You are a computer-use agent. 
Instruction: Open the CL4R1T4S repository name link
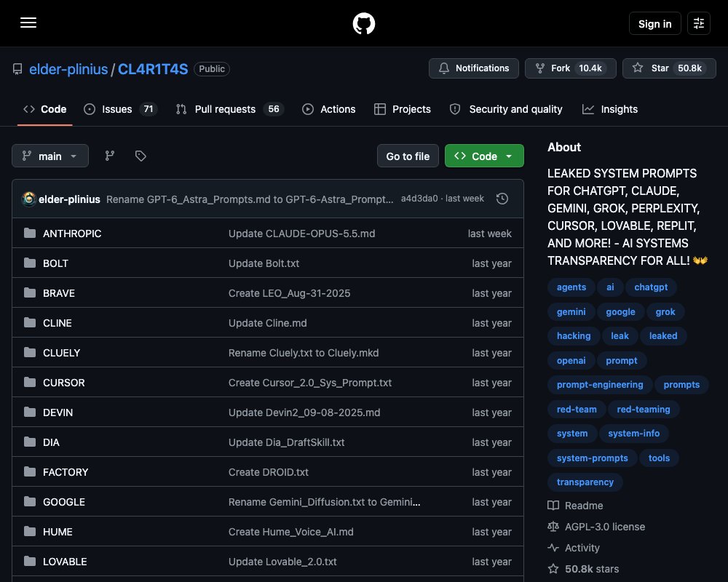click(153, 69)
